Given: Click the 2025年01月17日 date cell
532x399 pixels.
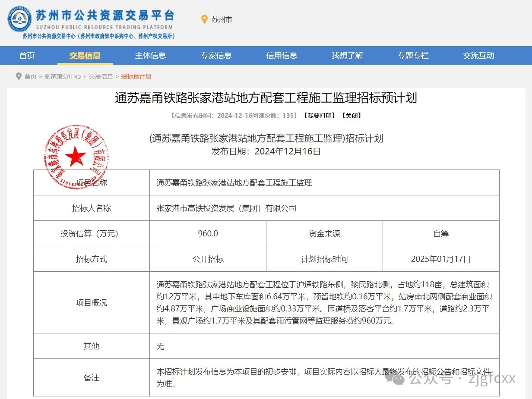Looking at the screenshot, I should click(441, 259).
